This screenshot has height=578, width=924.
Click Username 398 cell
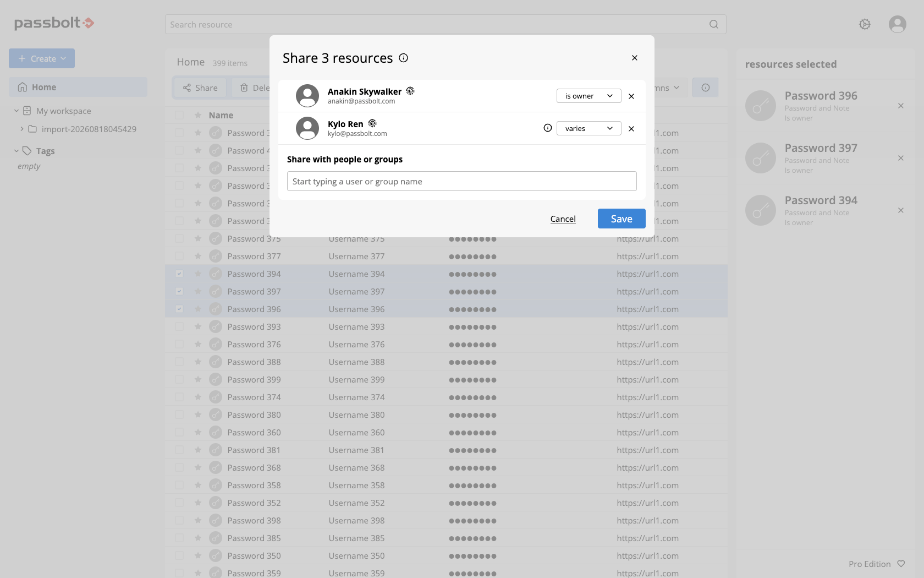pyautogui.click(x=356, y=520)
